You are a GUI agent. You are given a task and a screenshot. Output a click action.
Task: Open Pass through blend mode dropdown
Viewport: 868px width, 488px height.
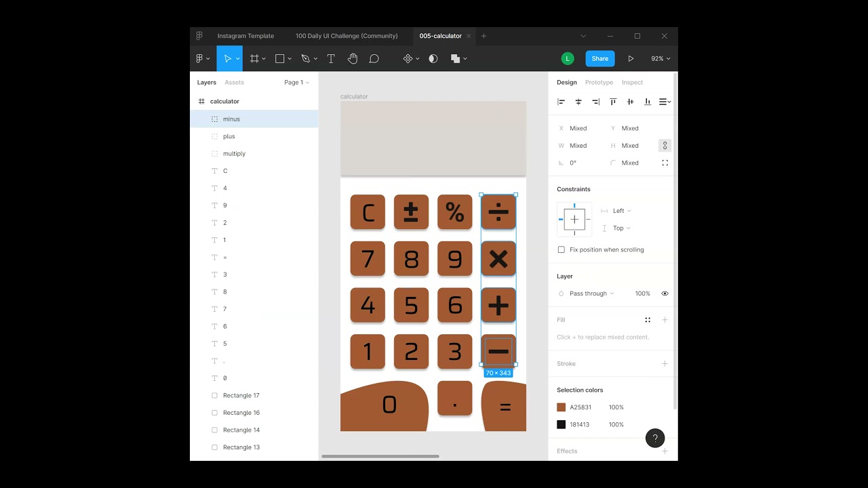(591, 293)
